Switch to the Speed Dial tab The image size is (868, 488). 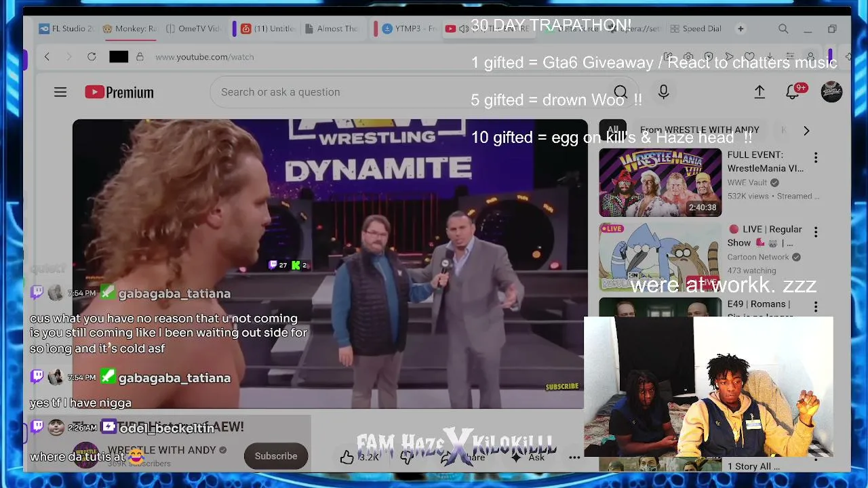(696, 29)
